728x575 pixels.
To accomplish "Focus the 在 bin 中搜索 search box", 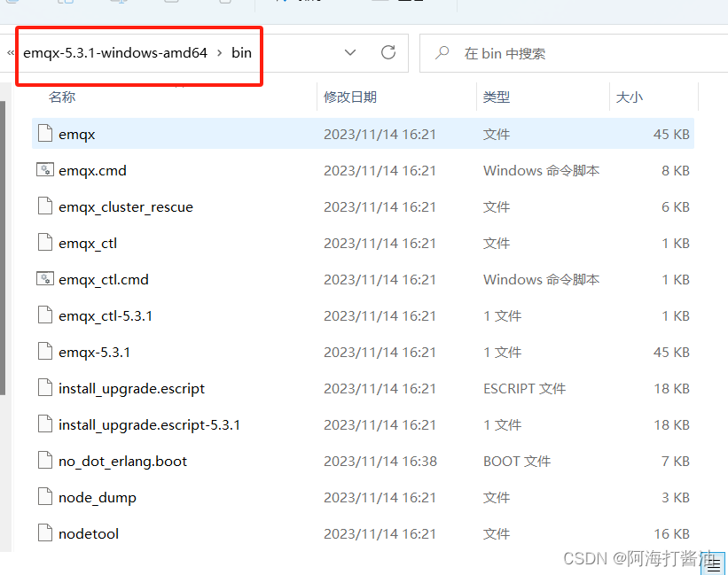I will (574, 53).
